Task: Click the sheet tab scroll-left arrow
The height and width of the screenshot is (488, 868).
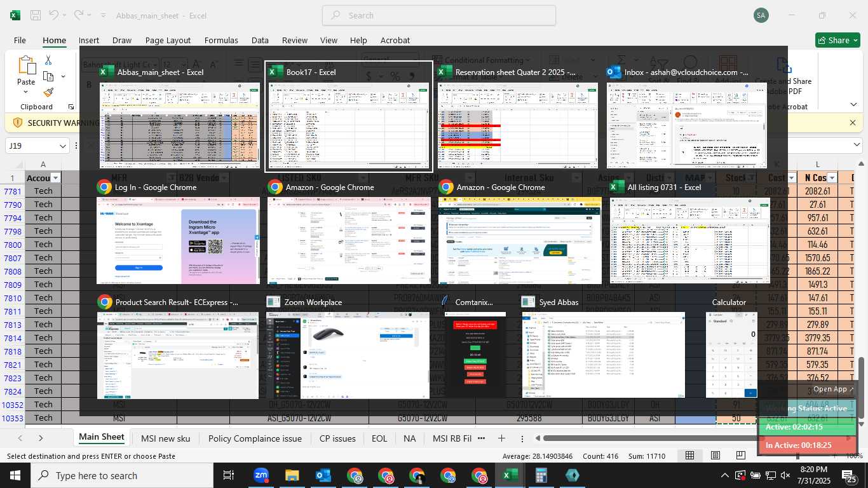Action: click(20, 438)
